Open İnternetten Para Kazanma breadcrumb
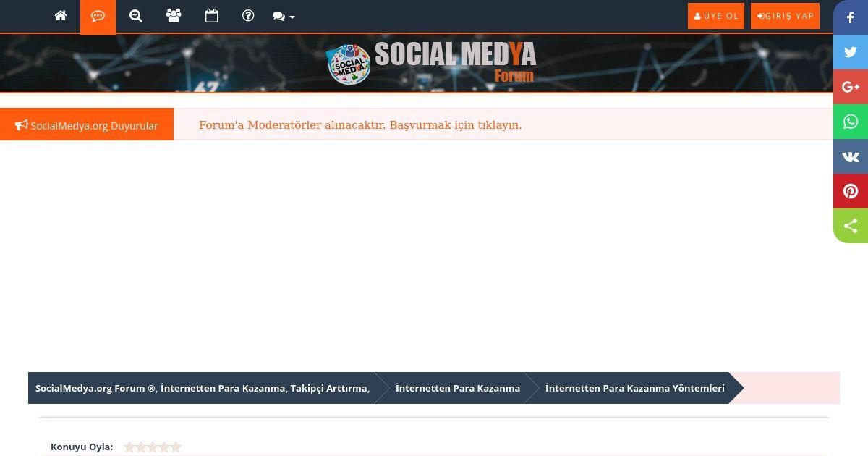Image resolution: width=868 pixels, height=456 pixels. click(458, 388)
